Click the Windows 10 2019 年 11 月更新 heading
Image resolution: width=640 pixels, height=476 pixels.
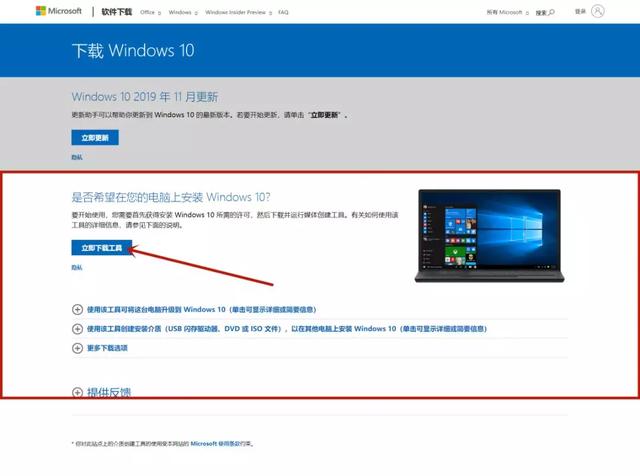point(145,97)
